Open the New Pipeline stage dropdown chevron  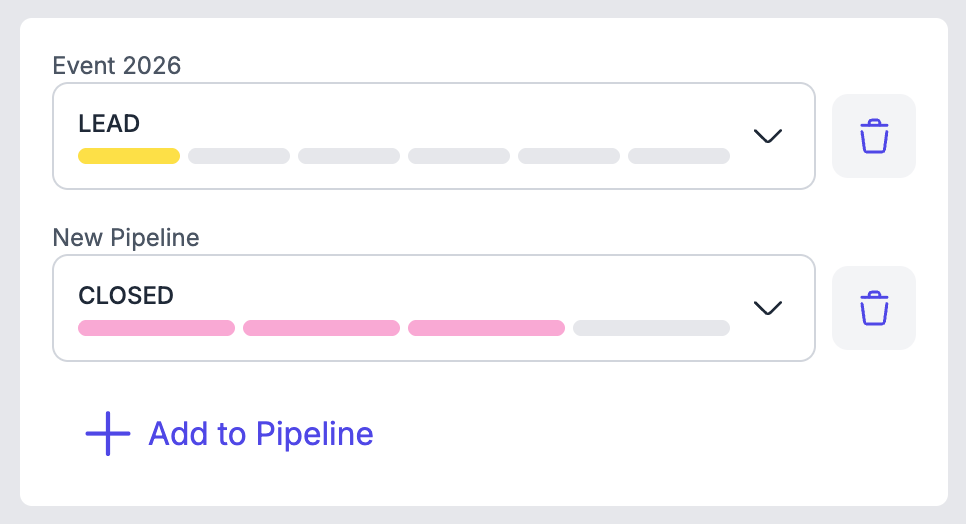[767, 308]
